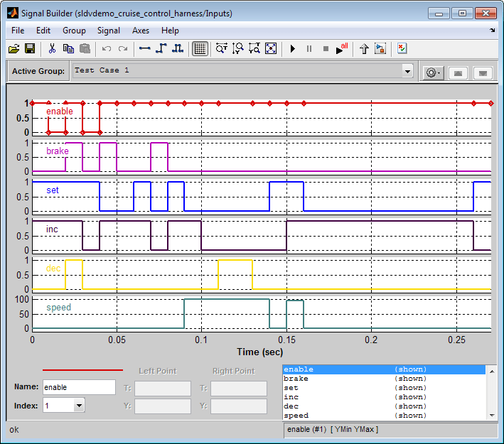The image size is (504, 444).
Task: Open the Signal menu
Action: [109, 31]
